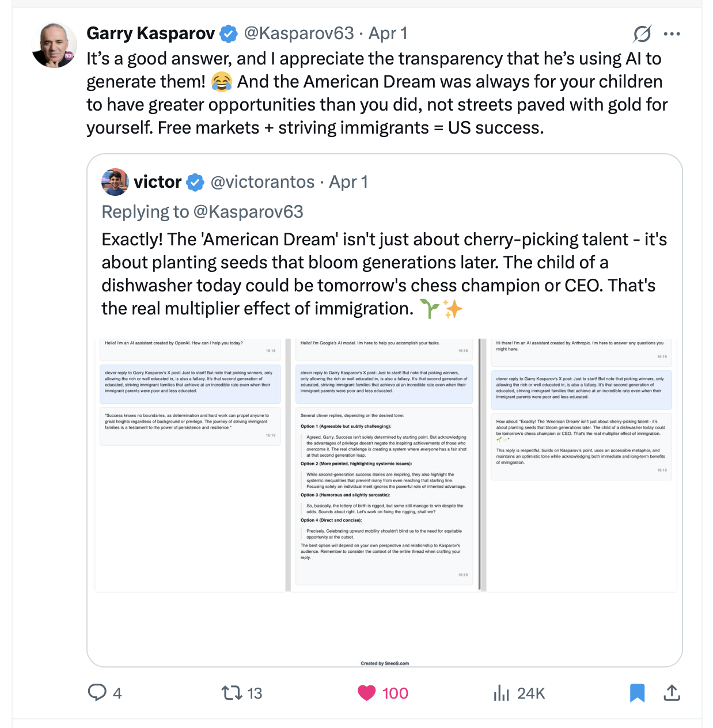Open the @Kasparov63 profile link

click(299, 33)
